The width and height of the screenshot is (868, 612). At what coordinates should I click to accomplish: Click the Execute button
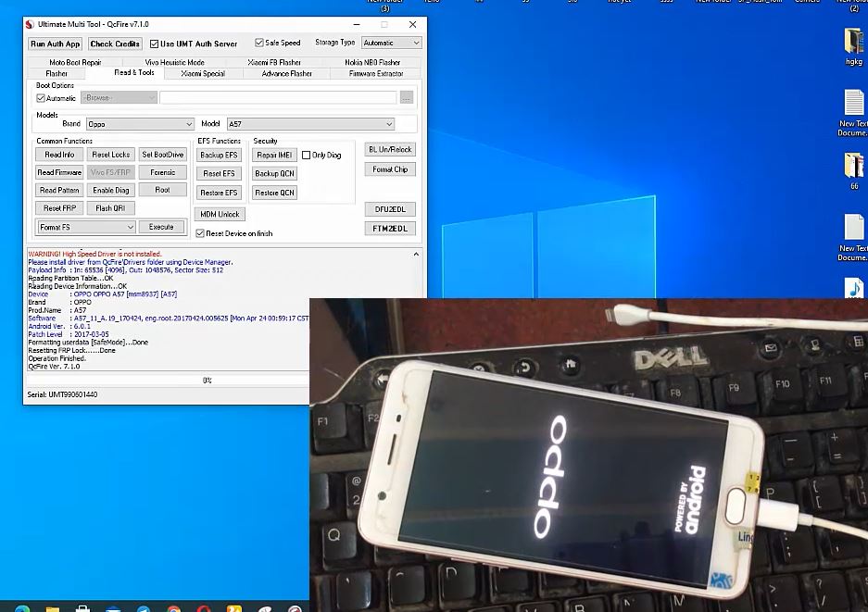[161, 227]
